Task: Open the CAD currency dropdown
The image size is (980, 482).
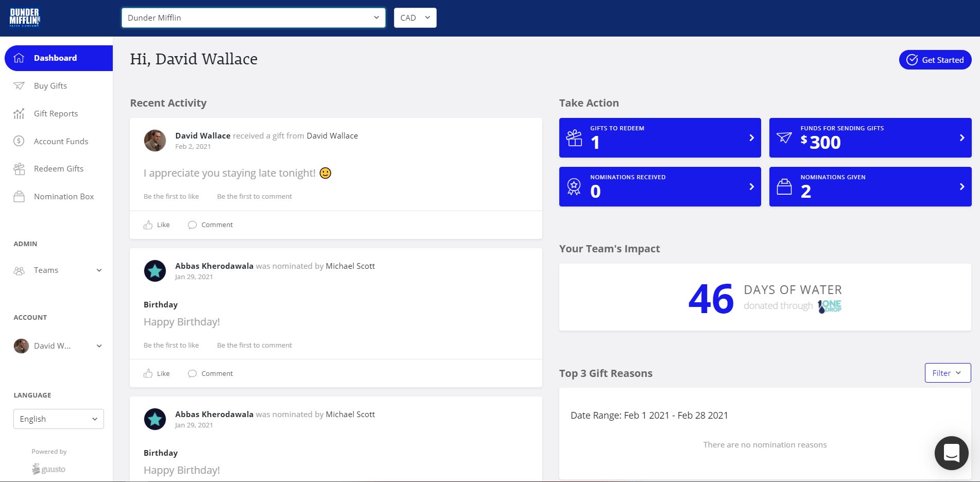Action: (x=415, y=18)
